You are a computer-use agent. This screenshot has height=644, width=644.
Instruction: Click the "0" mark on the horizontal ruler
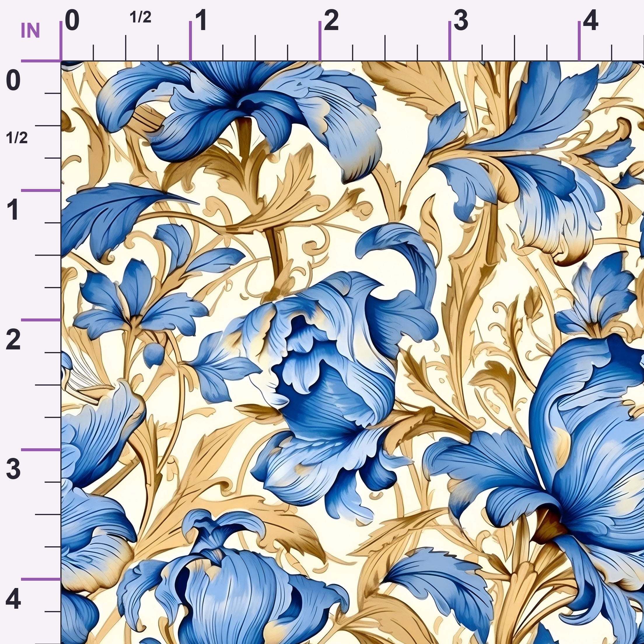pyautogui.click(x=72, y=20)
